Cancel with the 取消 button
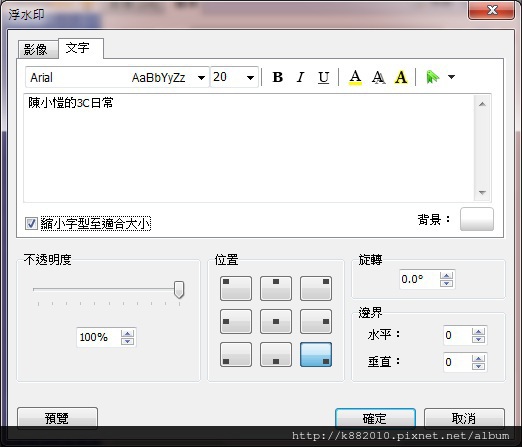Screen dimensions: 522x447 (x=464, y=418)
